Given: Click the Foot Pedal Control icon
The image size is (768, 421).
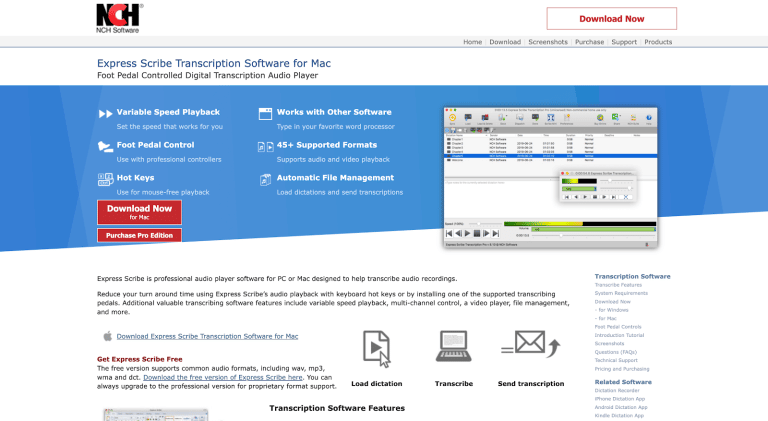Looking at the screenshot, I should click(105, 146).
